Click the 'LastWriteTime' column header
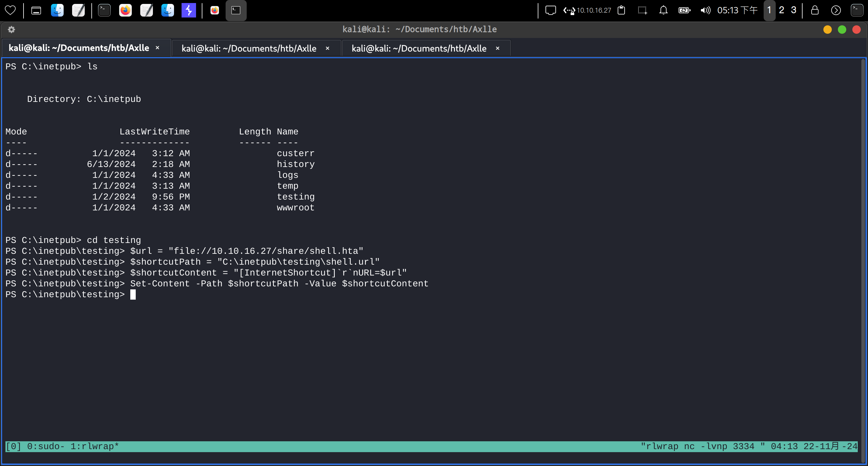The width and height of the screenshot is (868, 466). pos(155,132)
